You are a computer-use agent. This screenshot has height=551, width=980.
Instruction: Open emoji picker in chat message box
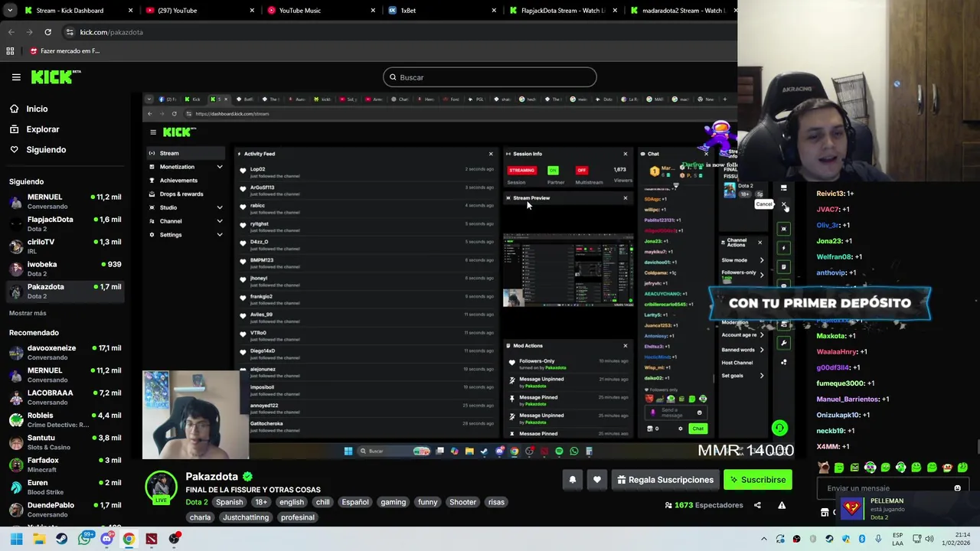[x=957, y=488]
